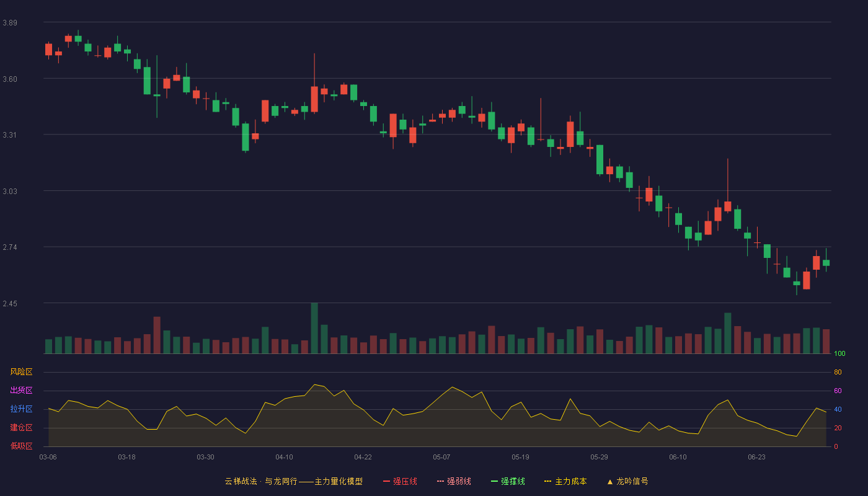
Task: Toggle the 强压线 legend line icon
Action: coord(386,481)
